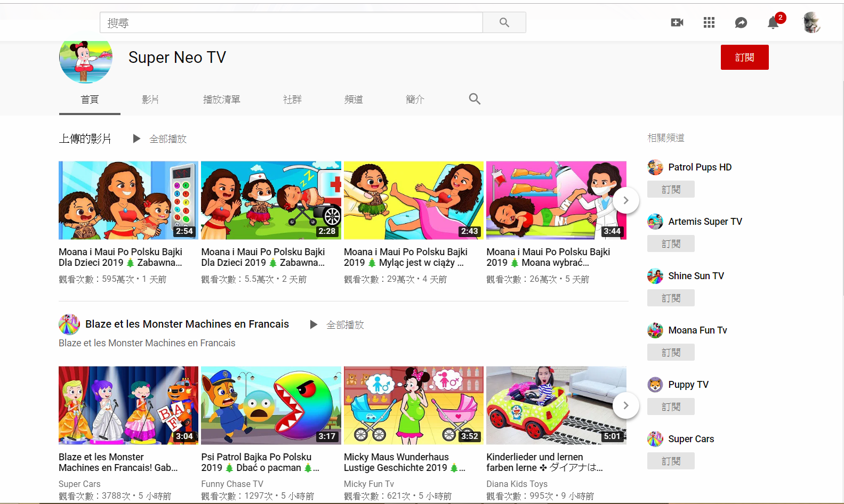Click Funny Chase TV uploader name
This screenshot has height=504, width=844.
pyautogui.click(x=232, y=484)
